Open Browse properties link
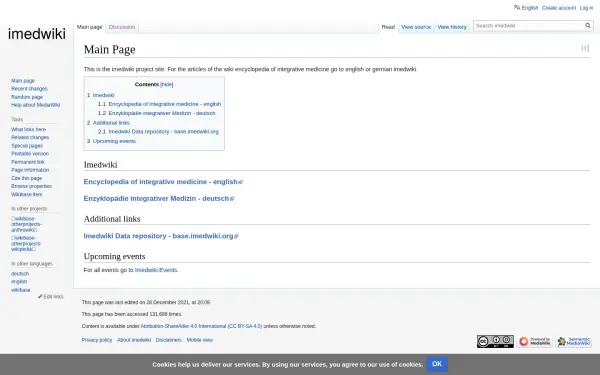600x375 pixels. click(x=31, y=186)
